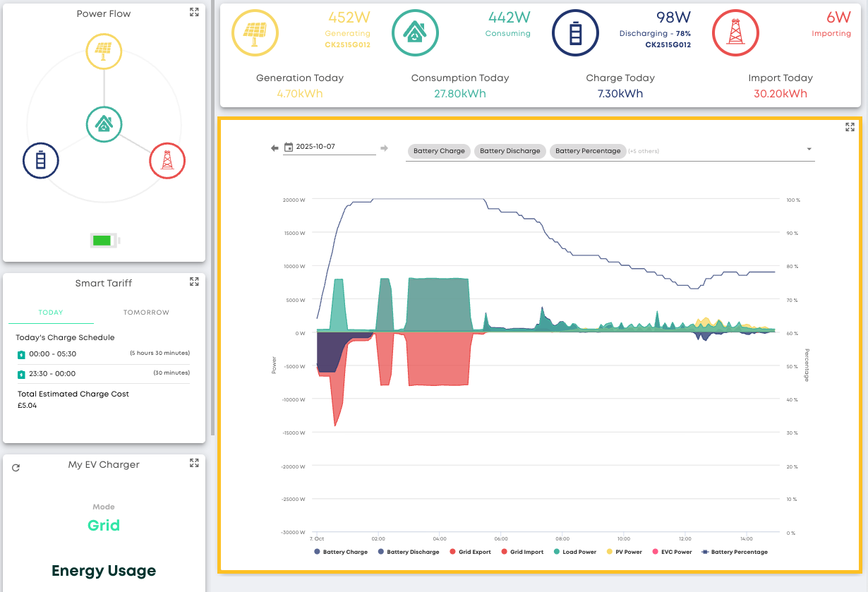Click the Battery Percentage chip
Image resolution: width=868 pixels, height=592 pixels.
[x=587, y=151]
